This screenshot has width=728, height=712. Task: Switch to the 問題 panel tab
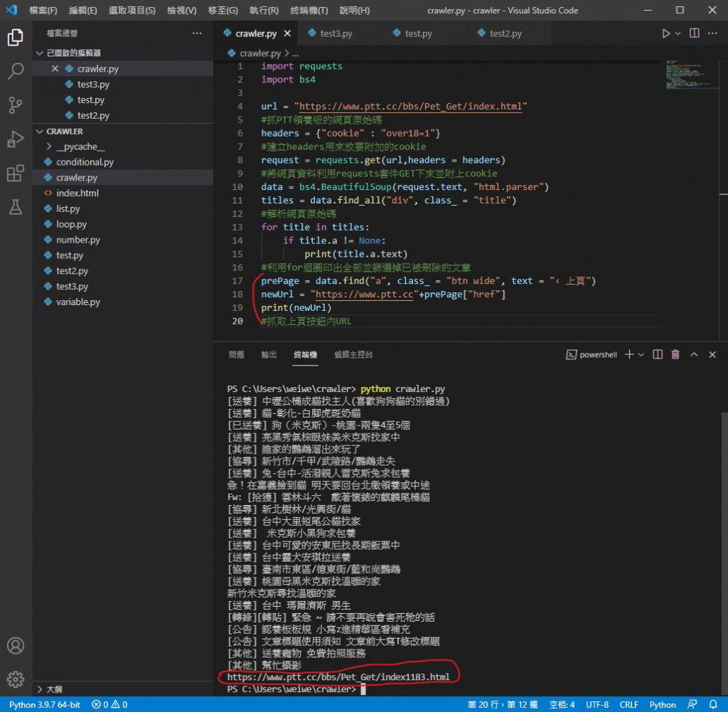coord(236,355)
